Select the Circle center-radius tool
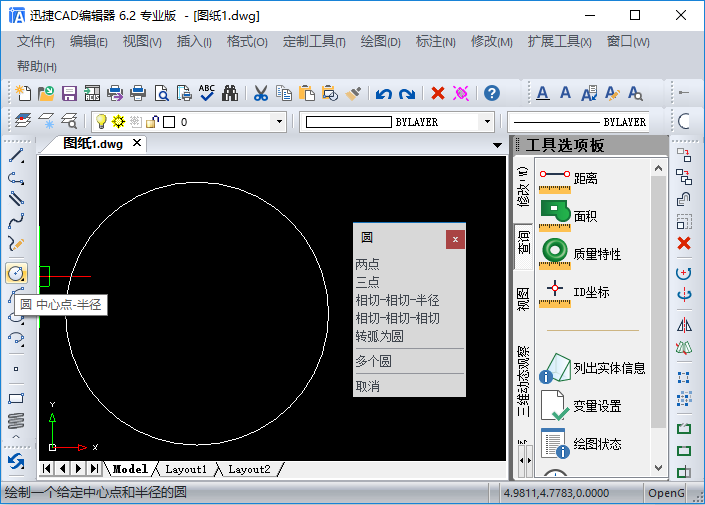Image resolution: width=705 pixels, height=505 pixels. 16,273
